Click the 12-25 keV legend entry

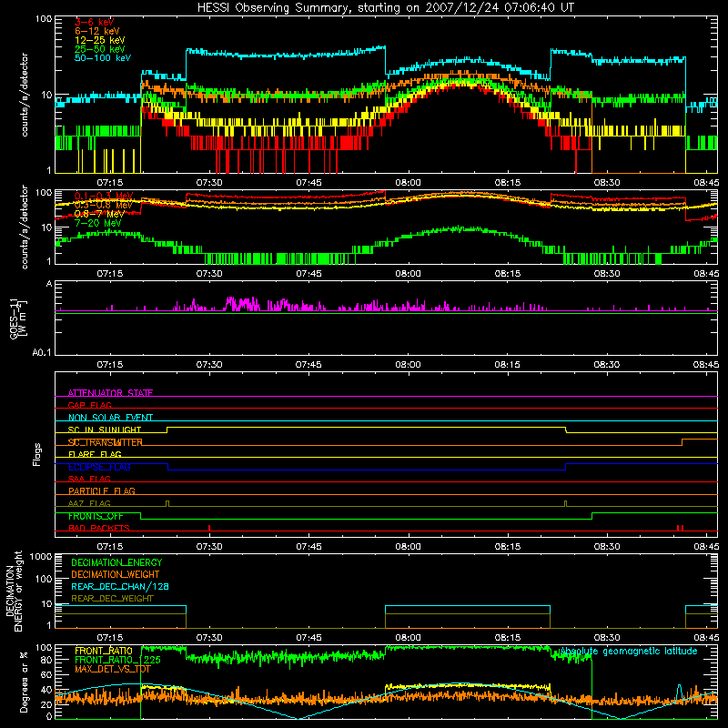[x=99, y=40]
